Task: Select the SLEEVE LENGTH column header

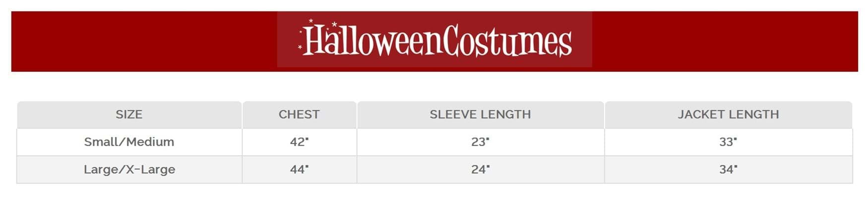Action: (480, 115)
